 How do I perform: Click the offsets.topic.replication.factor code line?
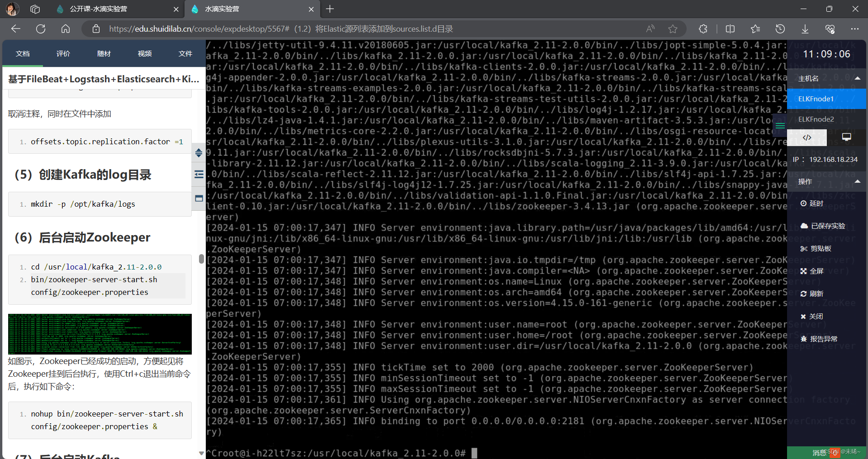(107, 142)
